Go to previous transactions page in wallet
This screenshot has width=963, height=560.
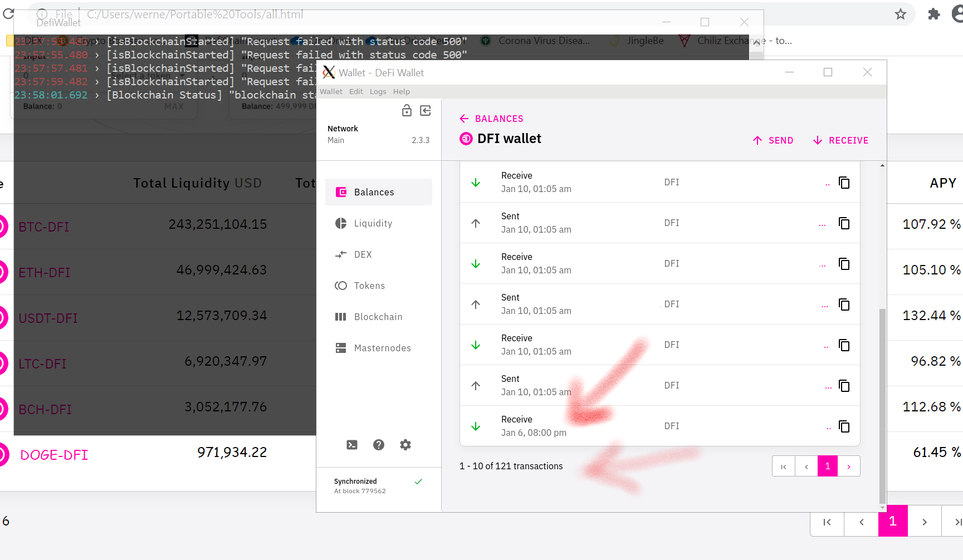806,466
